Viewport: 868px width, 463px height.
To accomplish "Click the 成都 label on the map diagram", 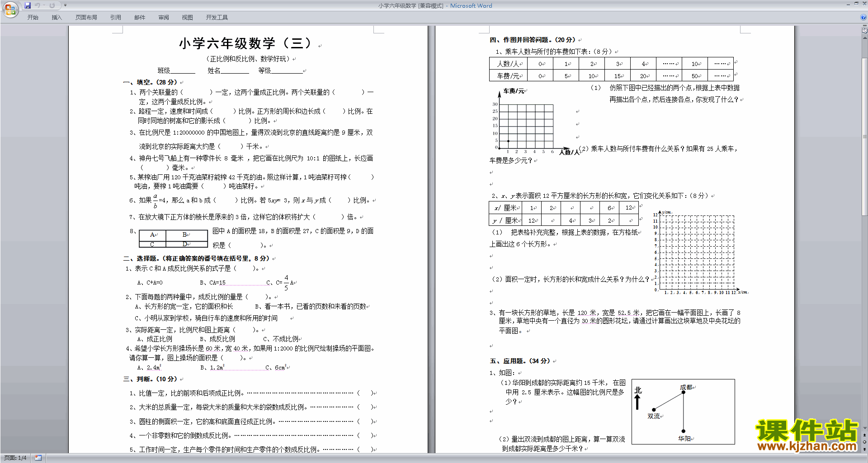I will (x=686, y=387).
